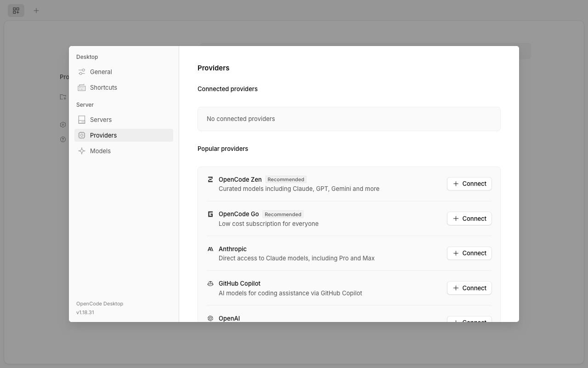Click the grid icon in the top-left tab bar
588x368 pixels.
coord(16,10)
